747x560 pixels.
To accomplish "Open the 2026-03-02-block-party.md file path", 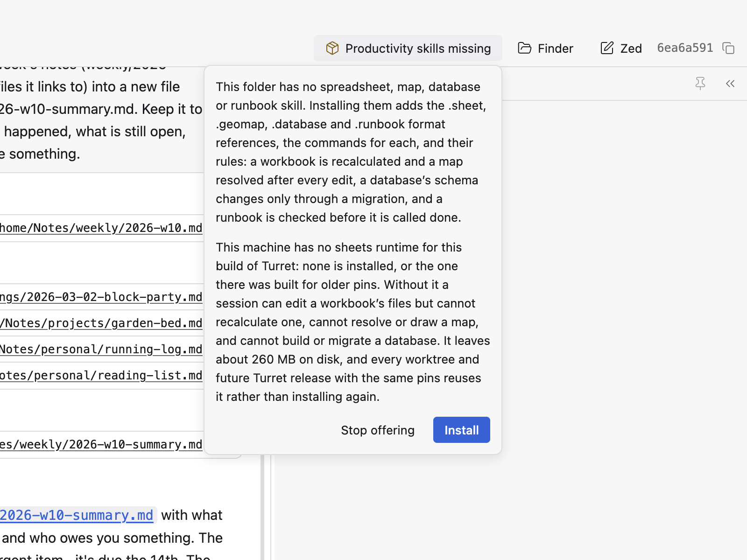I will [x=101, y=297].
